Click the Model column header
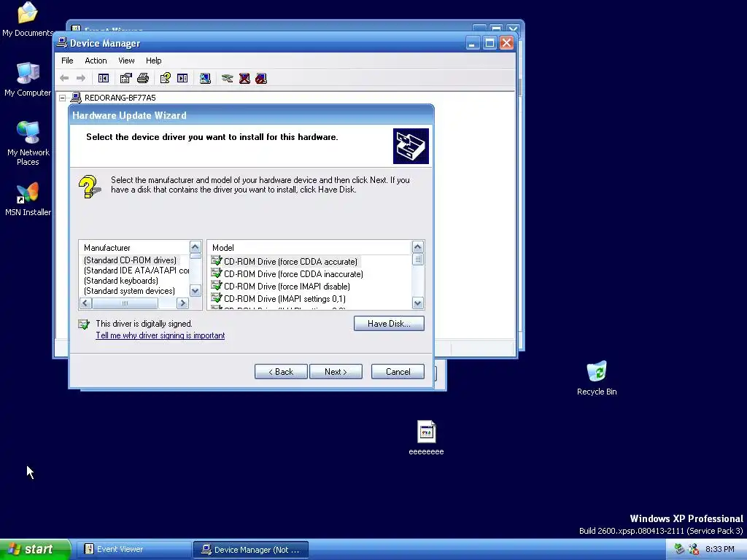The width and height of the screenshot is (747, 560). (x=309, y=248)
